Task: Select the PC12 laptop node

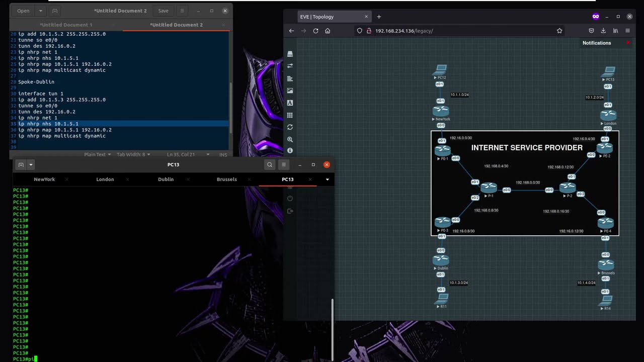Action: pyautogui.click(x=441, y=69)
